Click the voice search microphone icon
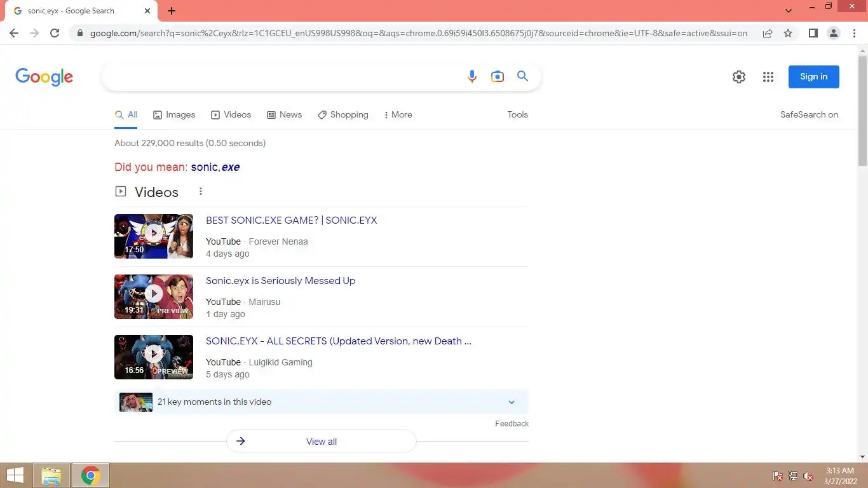This screenshot has height=488, width=868. (471, 77)
